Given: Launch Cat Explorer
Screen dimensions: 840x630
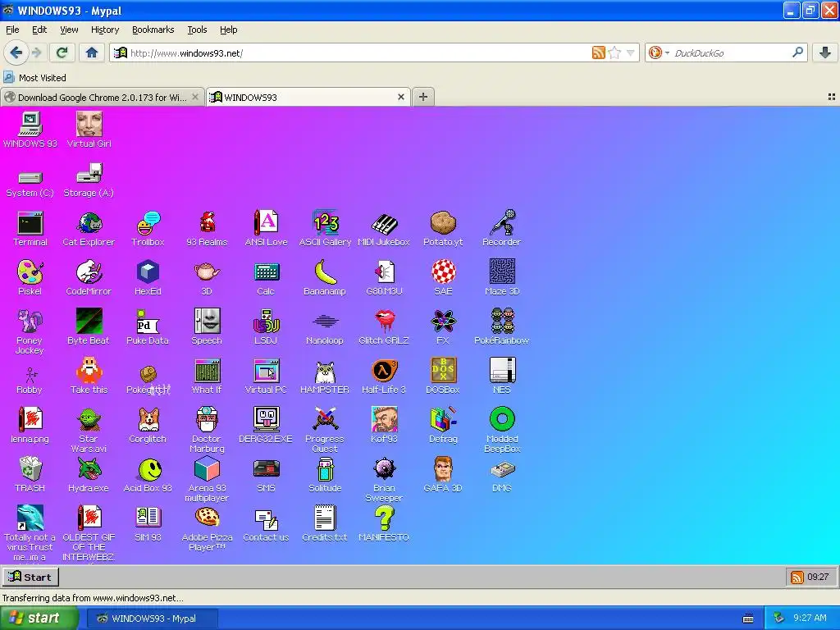Looking at the screenshot, I should (89, 229).
